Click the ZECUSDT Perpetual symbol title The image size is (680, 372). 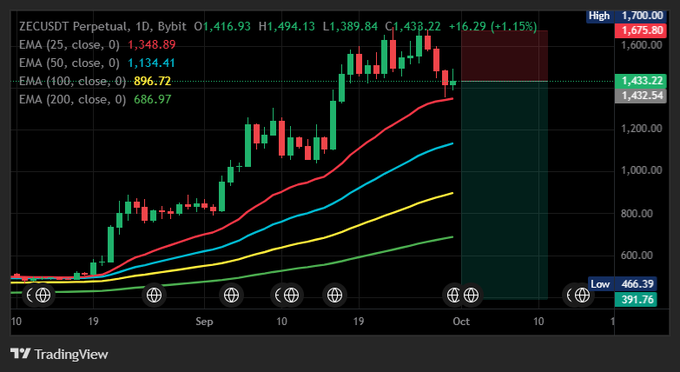[x=74, y=26]
